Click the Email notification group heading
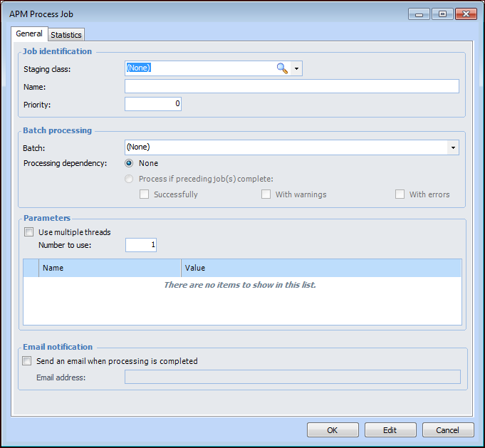Viewport: 485px width, 448px height. [58, 347]
